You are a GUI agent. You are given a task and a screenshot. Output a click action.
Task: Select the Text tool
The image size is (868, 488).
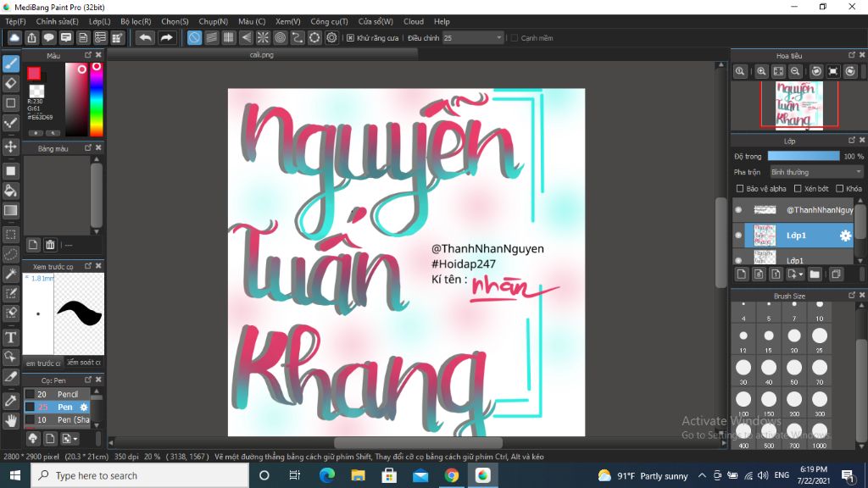[x=10, y=337]
